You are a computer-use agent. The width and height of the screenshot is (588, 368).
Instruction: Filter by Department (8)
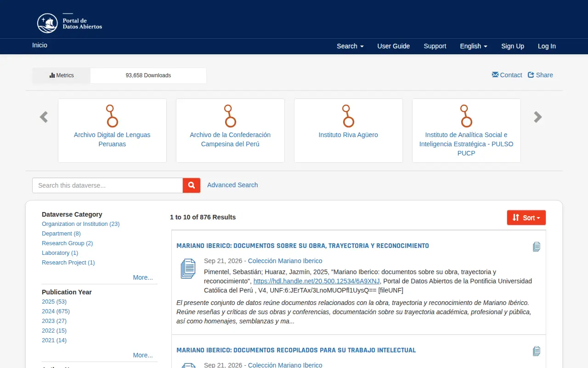pos(61,234)
